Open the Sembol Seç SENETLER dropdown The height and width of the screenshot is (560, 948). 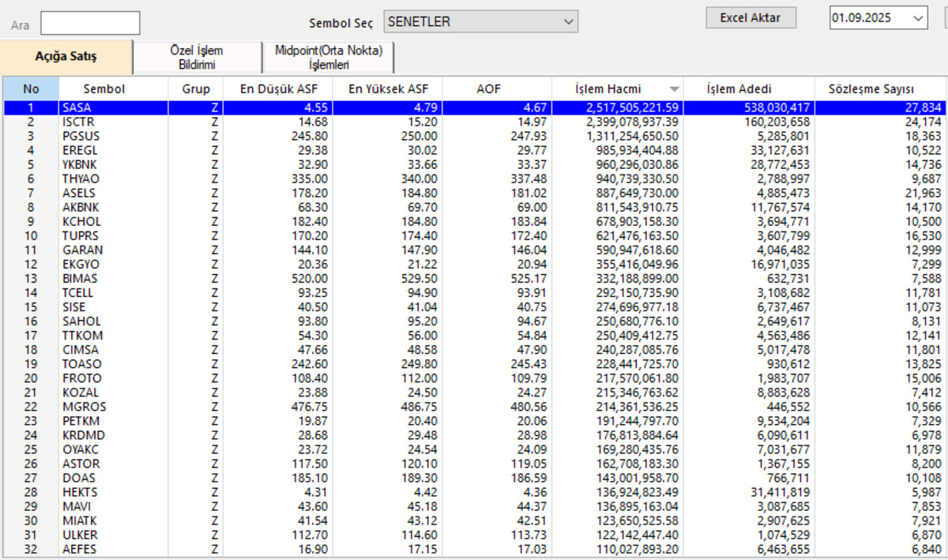pyautogui.click(x=481, y=22)
